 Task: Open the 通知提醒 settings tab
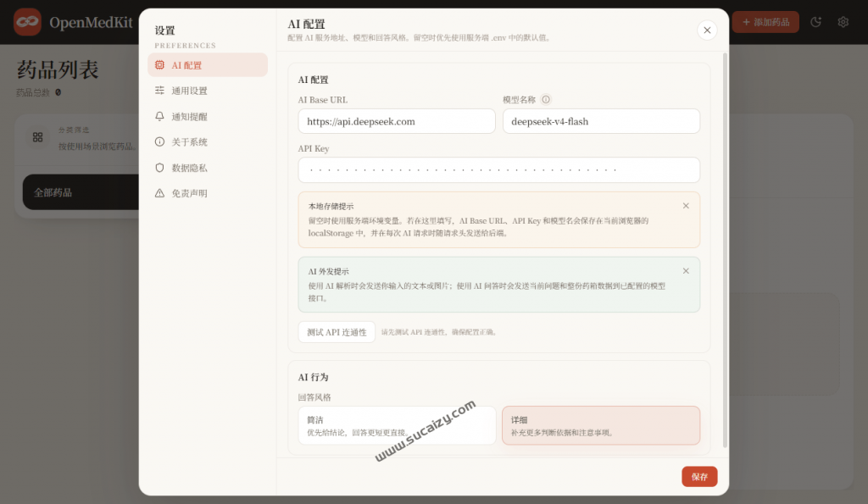coord(208,116)
